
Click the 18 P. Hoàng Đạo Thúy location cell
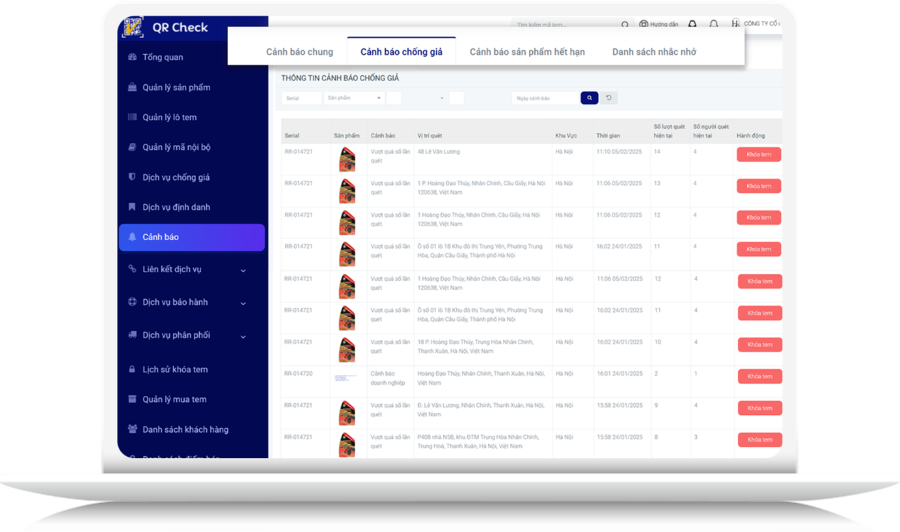[475, 346]
